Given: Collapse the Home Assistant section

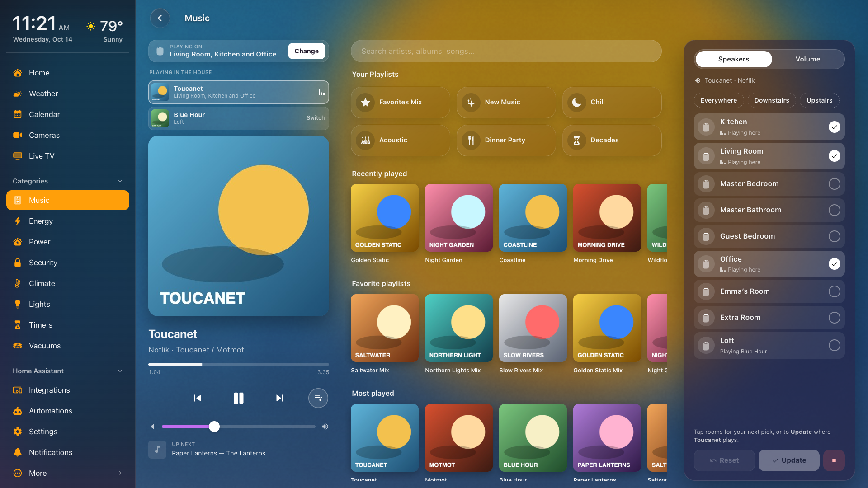Looking at the screenshot, I should coord(120,371).
